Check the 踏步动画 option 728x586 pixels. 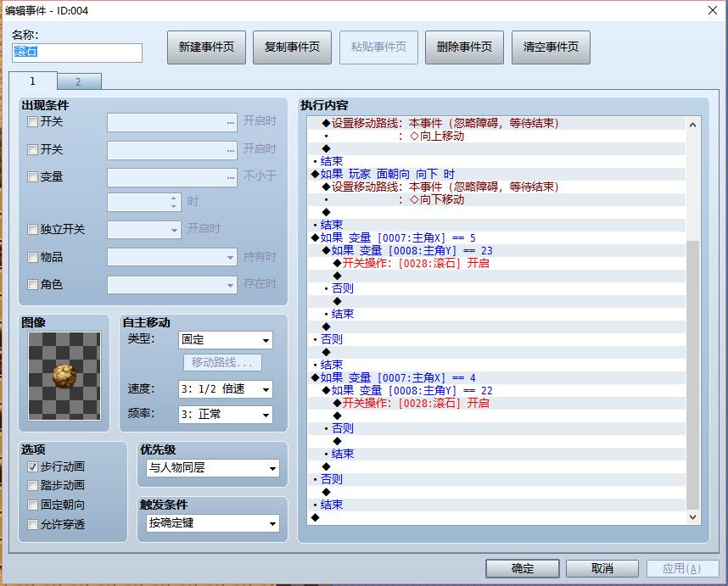(x=32, y=486)
